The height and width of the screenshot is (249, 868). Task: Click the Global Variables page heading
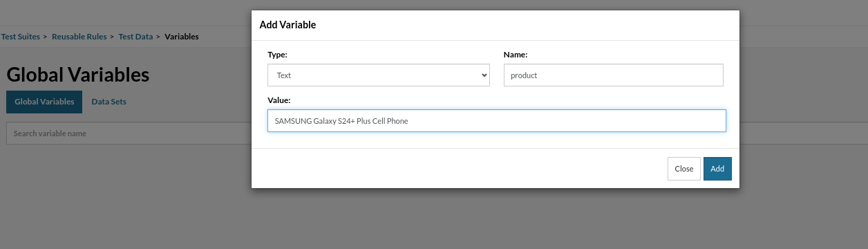[78, 75]
